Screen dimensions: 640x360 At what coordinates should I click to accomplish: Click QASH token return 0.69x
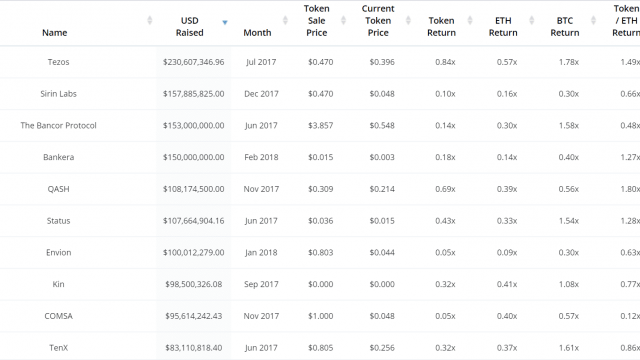pos(445,189)
